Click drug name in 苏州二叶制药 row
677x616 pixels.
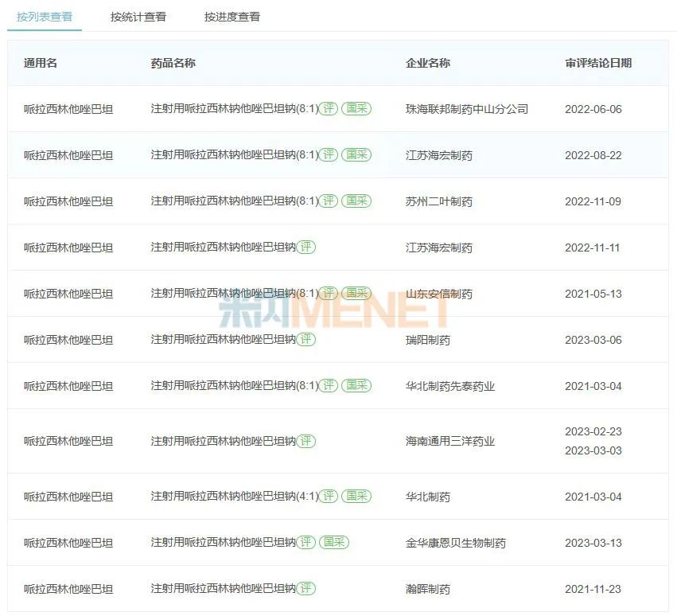pos(235,201)
